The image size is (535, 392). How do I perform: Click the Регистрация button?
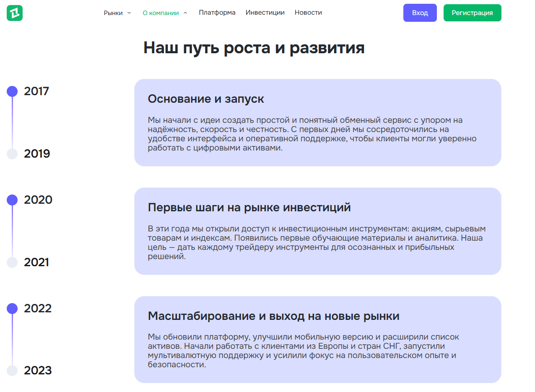pos(472,13)
